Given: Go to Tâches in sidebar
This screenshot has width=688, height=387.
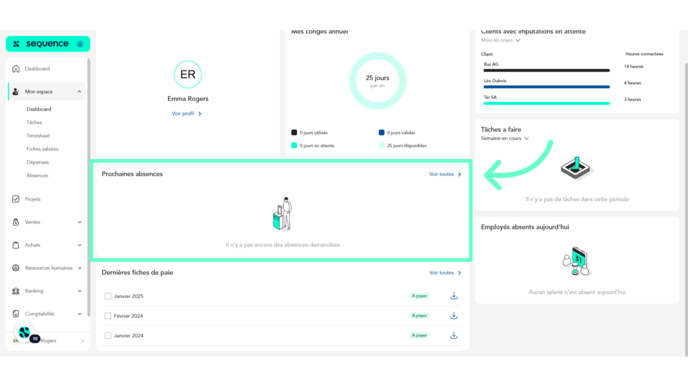Looking at the screenshot, I should coord(34,122).
